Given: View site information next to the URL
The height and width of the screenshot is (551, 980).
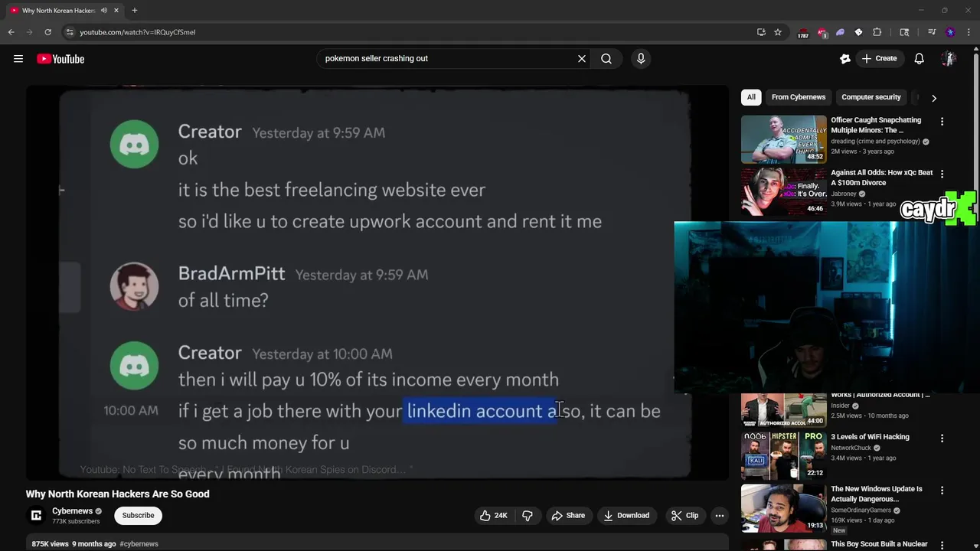Looking at the screenshot, I should coord(70,32).
